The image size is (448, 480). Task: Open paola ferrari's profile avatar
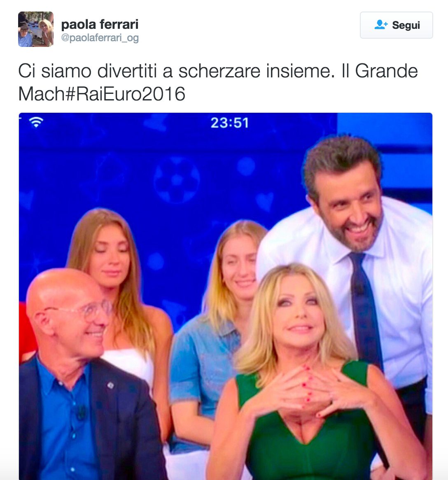[36, 29]
